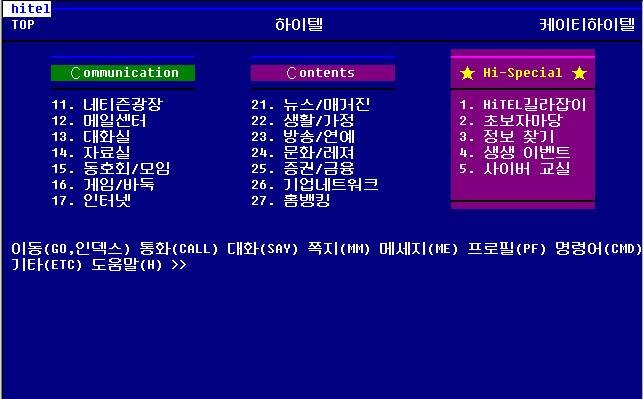The height and width of the screenshot is (399, 643).
Task: Choose 15 동호회/모임
Action: (x=111, y=169)
